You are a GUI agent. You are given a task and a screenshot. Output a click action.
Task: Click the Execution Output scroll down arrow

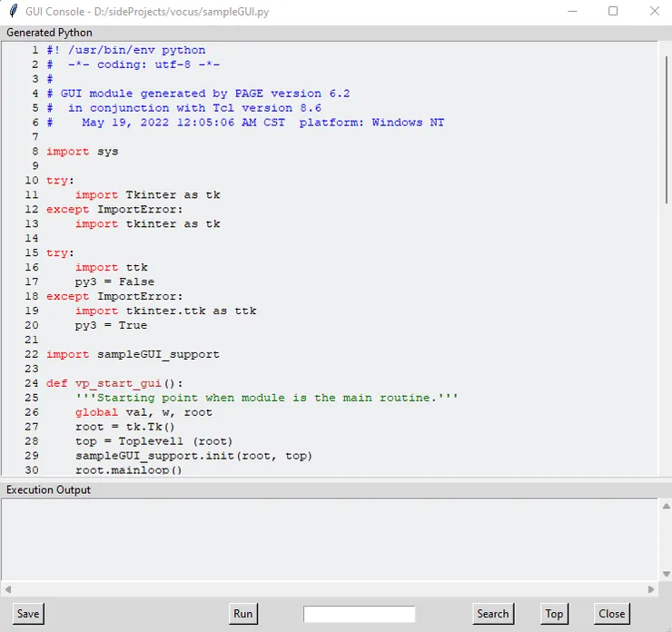[x=666, y=574]
